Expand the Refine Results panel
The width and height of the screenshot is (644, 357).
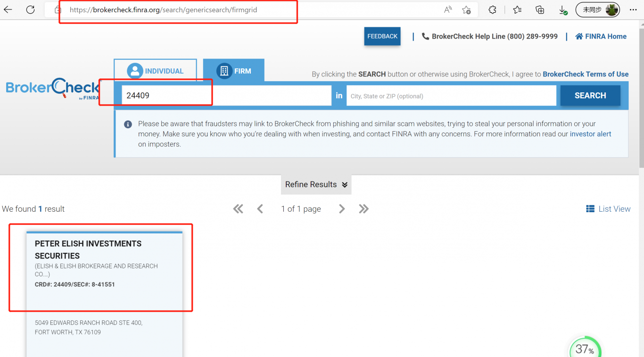pyautogui.click(x=316, y=184)
